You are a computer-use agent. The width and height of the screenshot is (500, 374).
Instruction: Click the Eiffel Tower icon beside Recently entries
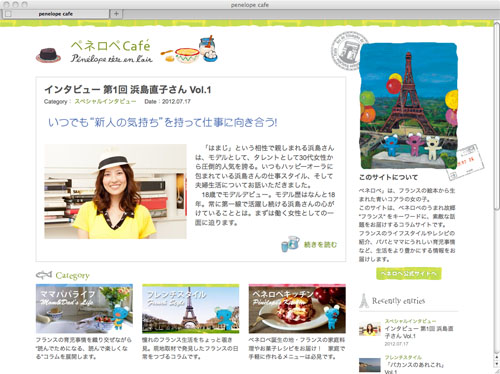pos(364,300)
